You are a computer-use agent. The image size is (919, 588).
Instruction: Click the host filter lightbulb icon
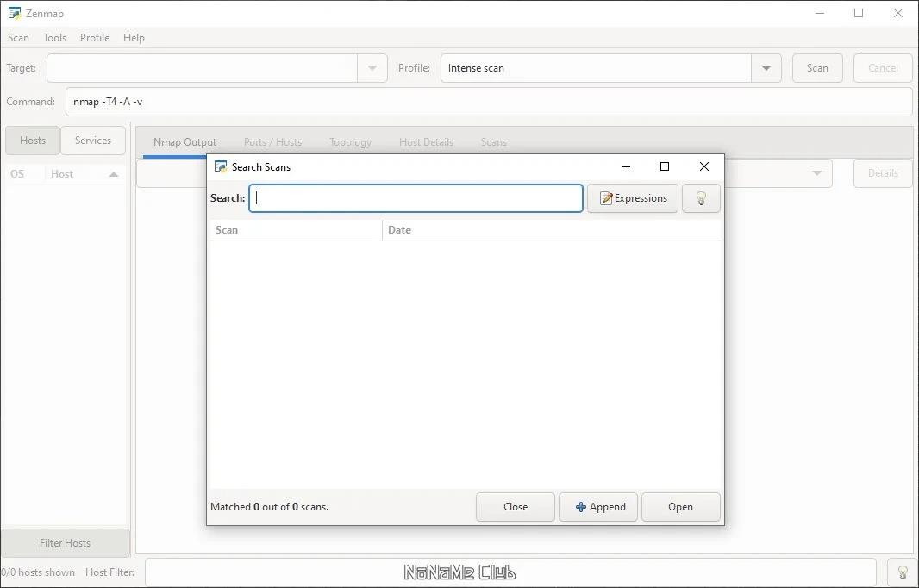tap(903, 572)
